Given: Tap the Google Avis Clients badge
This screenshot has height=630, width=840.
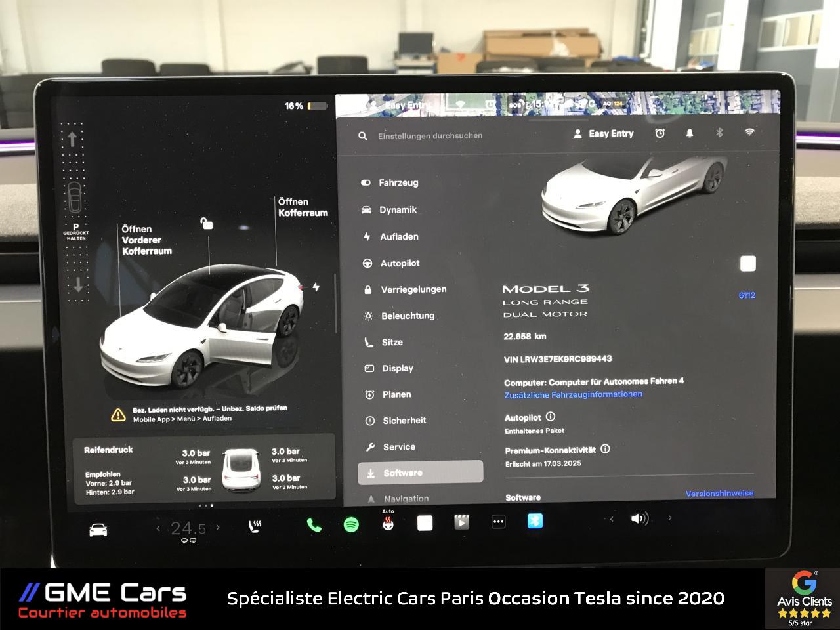Looking at the screenshot, I should (x=803, y=598).
